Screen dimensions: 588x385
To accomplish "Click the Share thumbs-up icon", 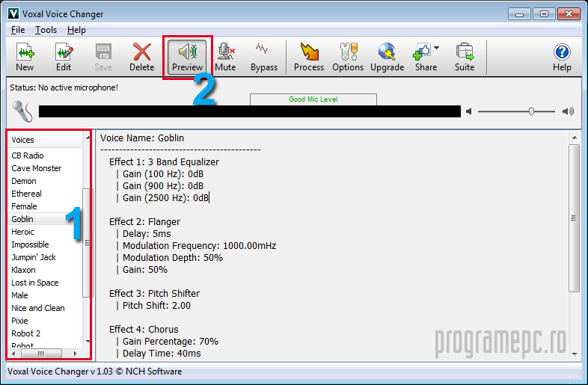I will coord(422,52).
